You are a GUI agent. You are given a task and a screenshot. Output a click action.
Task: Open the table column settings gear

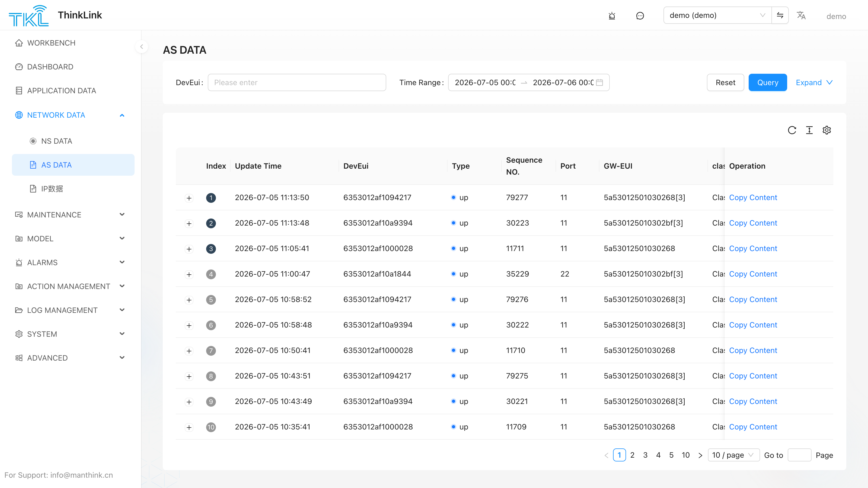(x=826, y=130)
